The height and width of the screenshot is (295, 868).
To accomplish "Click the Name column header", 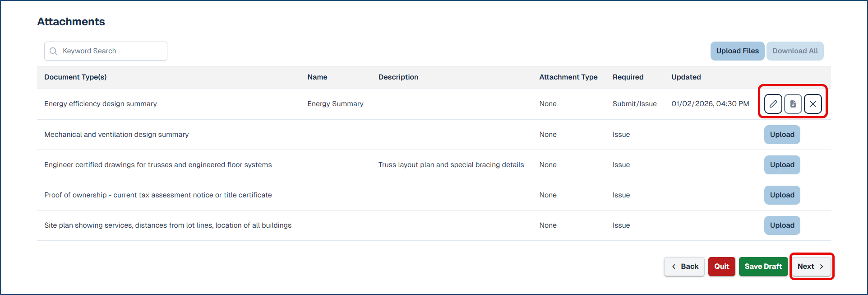I will (x=317, y=77).
